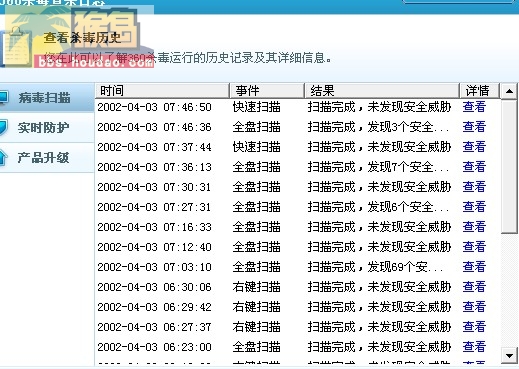Click the upgrade arrow icon beside 产品升级

3,157
